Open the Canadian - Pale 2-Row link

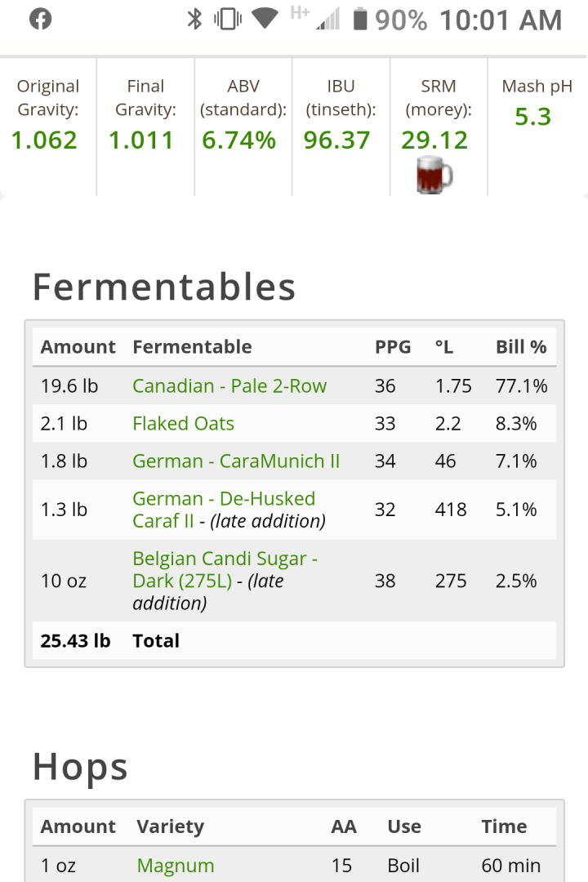click(229, 385)
